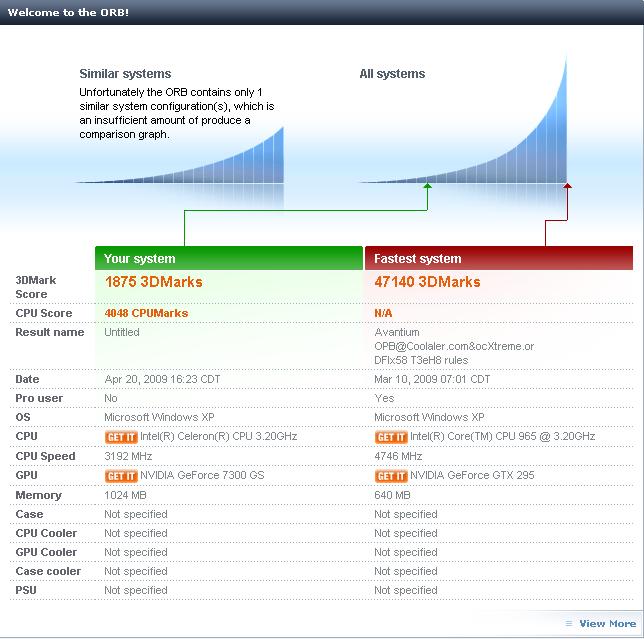644x639 pixels.
Task: Click the 4746 MHz CPU speed
Action: click(398, 456)
